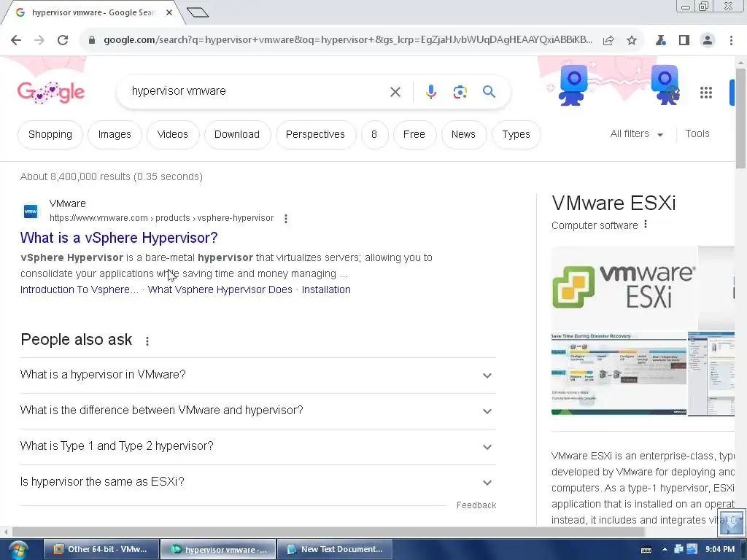Reload the page with the refresh icon

pos(63,40)
